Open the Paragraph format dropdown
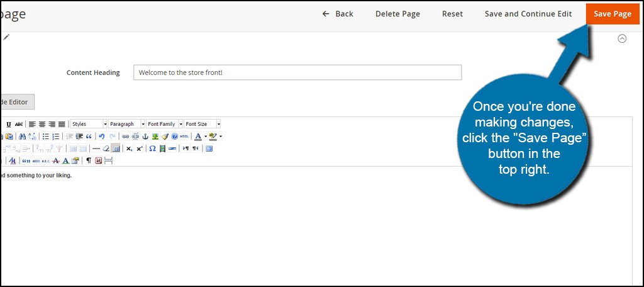Image resolution: width=644 pixels, height=287 pixels. click(x=126, y=124)
